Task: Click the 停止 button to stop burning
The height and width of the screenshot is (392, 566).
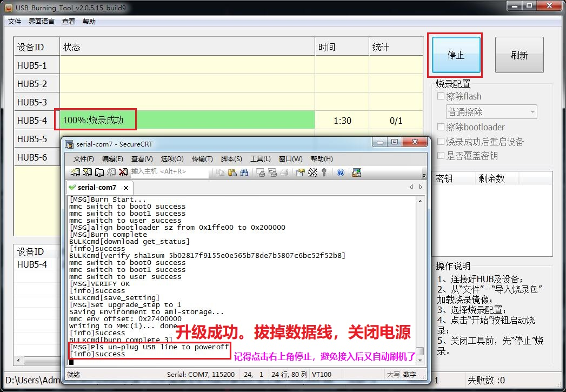Action: tap(456, 55)
